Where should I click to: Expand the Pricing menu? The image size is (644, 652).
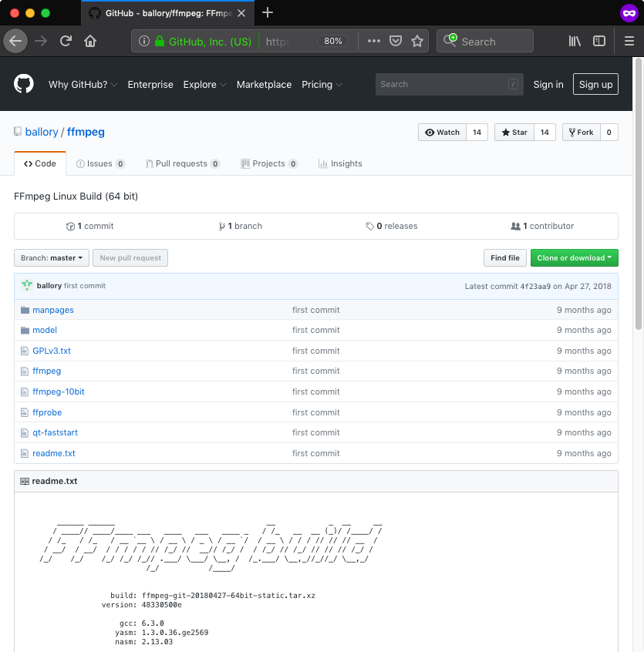(x=322, y=85)
